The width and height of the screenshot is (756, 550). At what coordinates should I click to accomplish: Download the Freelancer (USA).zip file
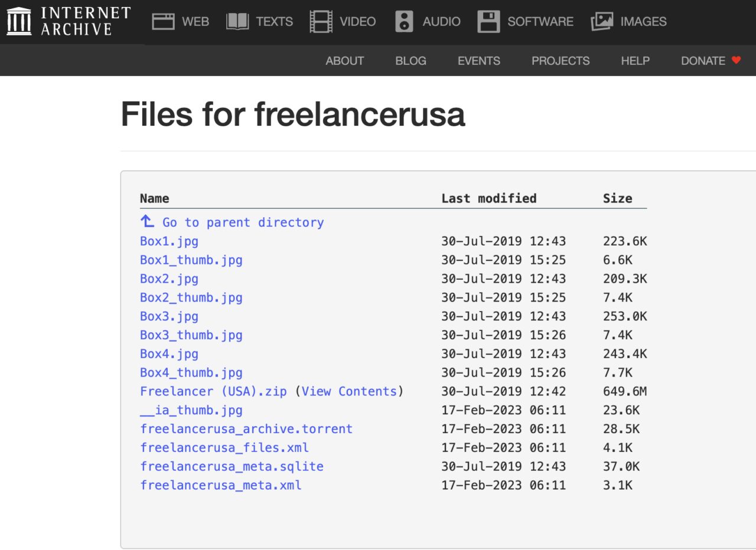tap(213, 391)
